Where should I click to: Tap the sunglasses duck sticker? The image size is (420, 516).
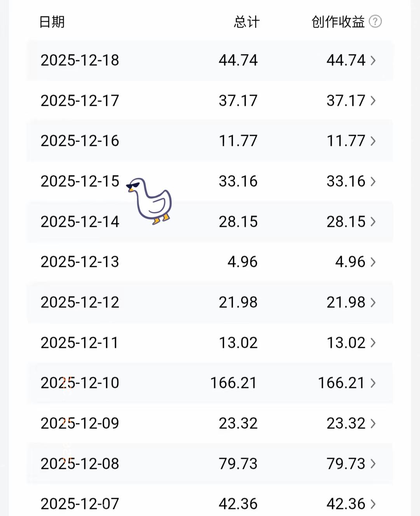click(x=150, y=201)
